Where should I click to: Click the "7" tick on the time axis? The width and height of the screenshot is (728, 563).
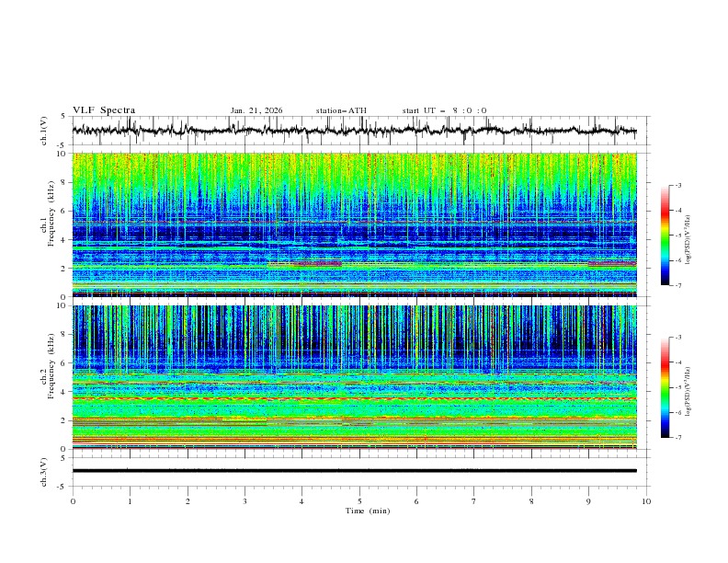tap(474, 501)
